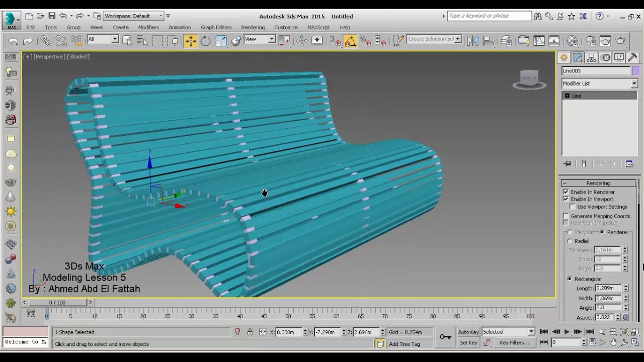Open Select by Name dialog

click(x=142, y=41)
